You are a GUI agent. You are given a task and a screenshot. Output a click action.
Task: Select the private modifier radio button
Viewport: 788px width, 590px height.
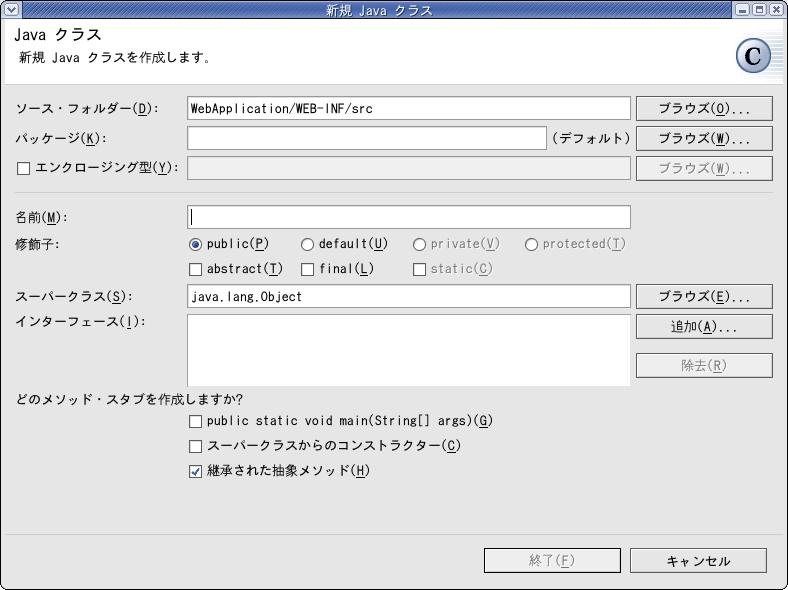pos(419,245)
